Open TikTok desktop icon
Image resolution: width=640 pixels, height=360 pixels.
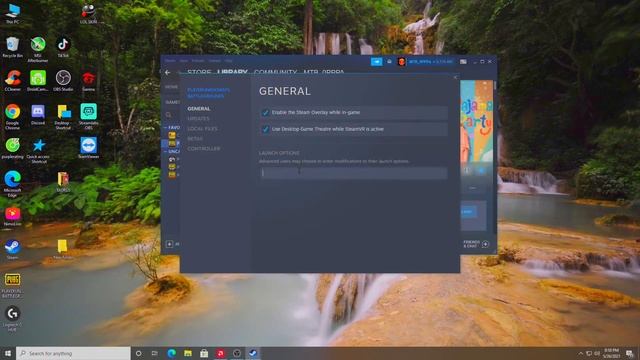pyautogui.click(x=63, y=47)
